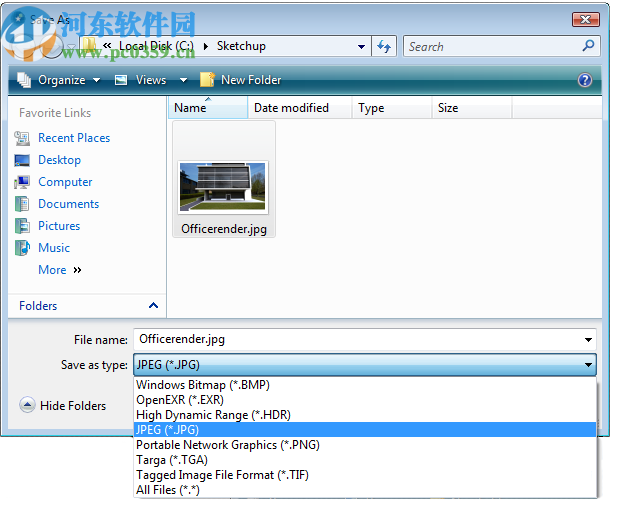This screenshot has height=509, width=634.
Task: Select Targa (*.TGA) type
Action: [365, 460]
